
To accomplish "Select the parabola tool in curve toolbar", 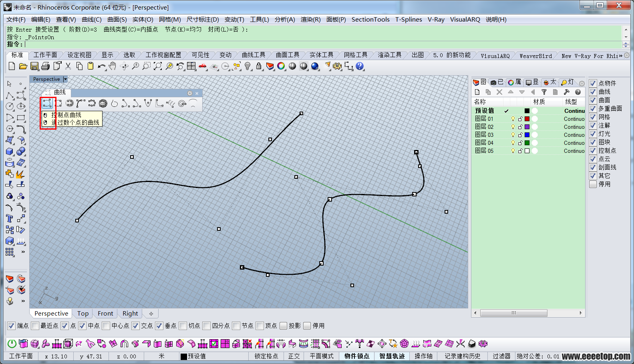I will [x=148, y=104].
